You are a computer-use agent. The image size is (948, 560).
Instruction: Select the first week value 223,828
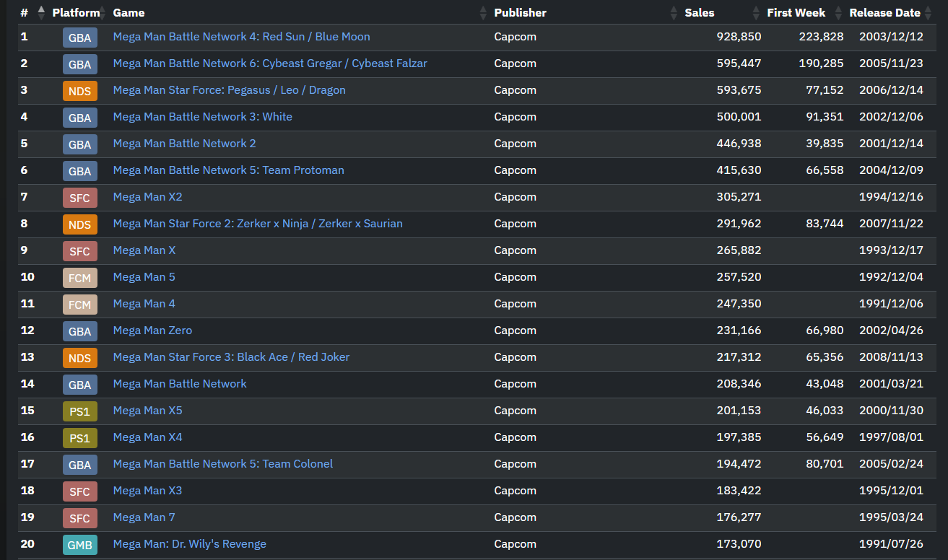point(821,37)
